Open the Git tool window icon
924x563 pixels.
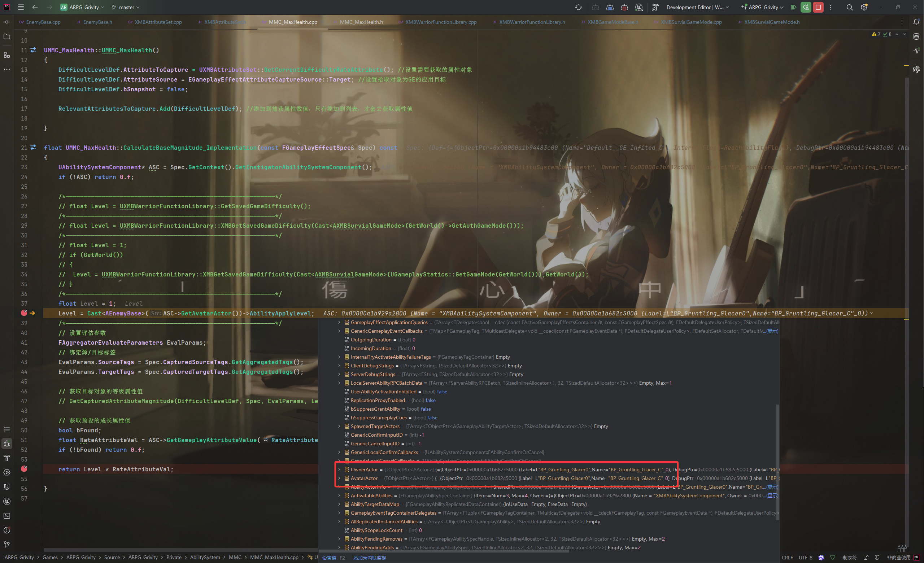[x=7, y=544]
